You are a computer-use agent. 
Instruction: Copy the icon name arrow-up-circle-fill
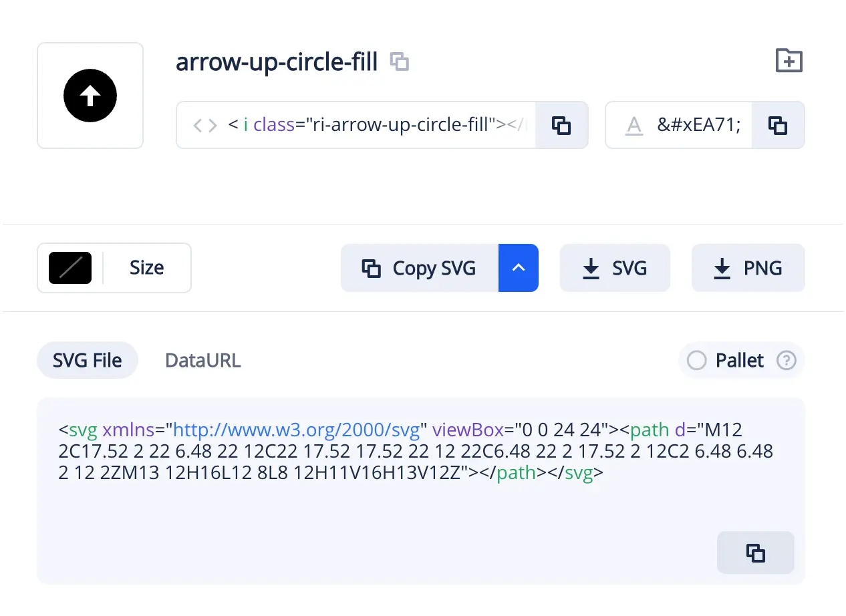tap(400, 61)
